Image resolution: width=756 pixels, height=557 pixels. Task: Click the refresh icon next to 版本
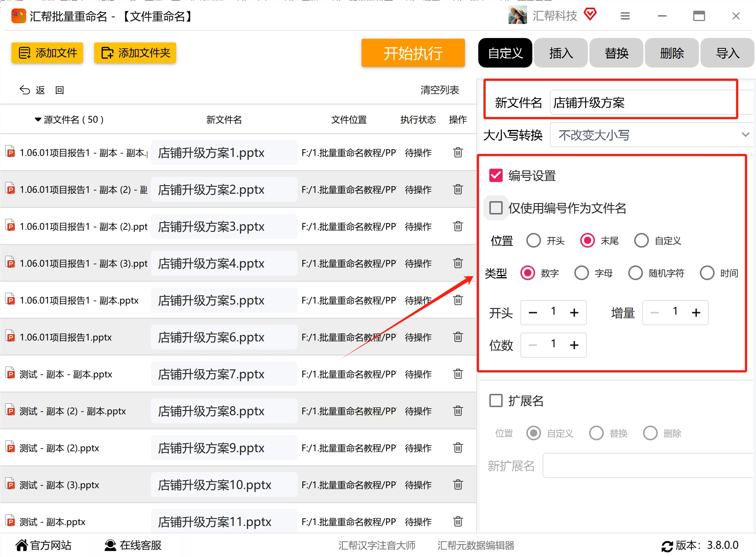pyautogui.click(x=667, y=546)
